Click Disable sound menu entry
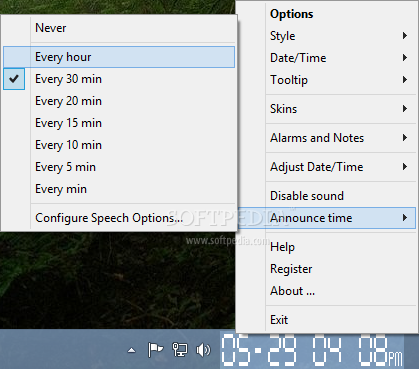The image size is (419, 369). click(x=327, y=196)
